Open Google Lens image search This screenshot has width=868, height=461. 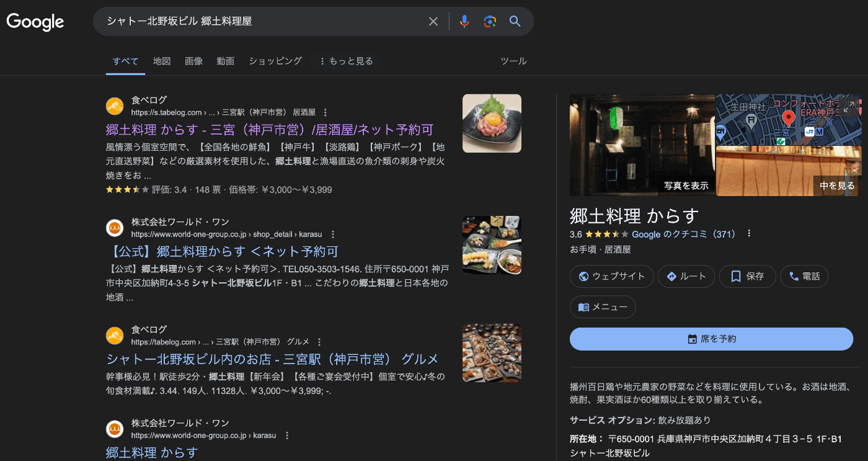pos(490,22)
